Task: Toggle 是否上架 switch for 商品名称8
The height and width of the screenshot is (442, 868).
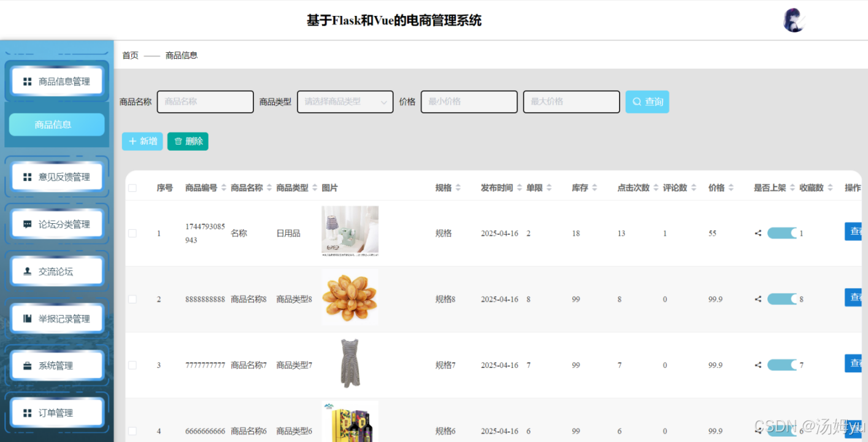Action: click(782, 299)
